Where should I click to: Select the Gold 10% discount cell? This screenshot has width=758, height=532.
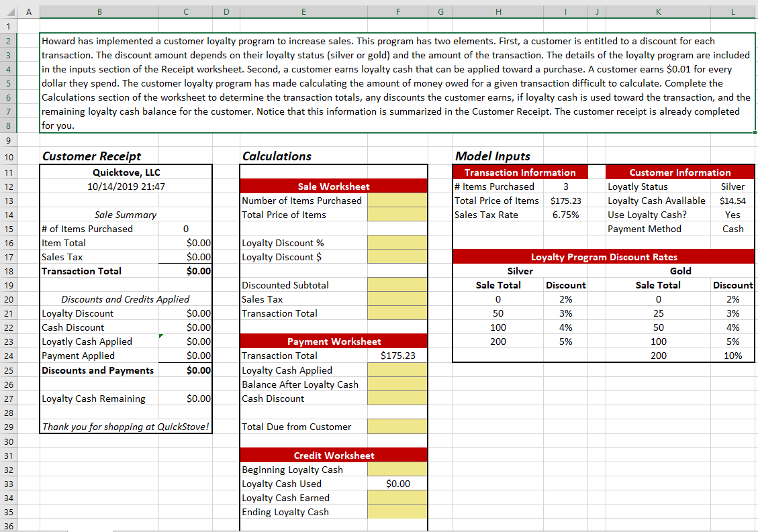[x=732, y=356]
